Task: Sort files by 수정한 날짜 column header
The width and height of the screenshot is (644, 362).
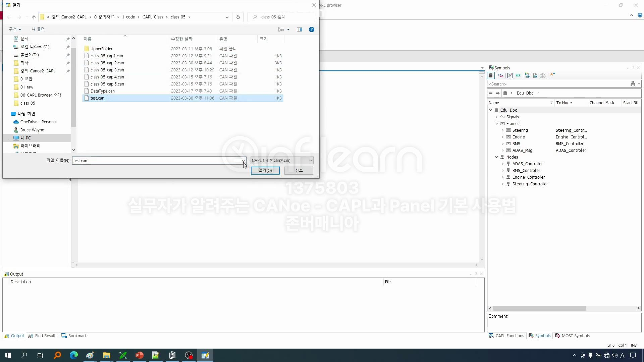Action: tap(193, 39)
